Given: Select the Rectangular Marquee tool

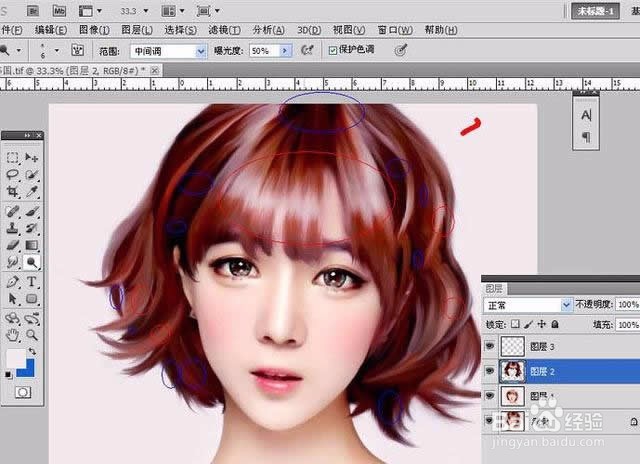Looking at the screenshot, I should click(13, 158).
